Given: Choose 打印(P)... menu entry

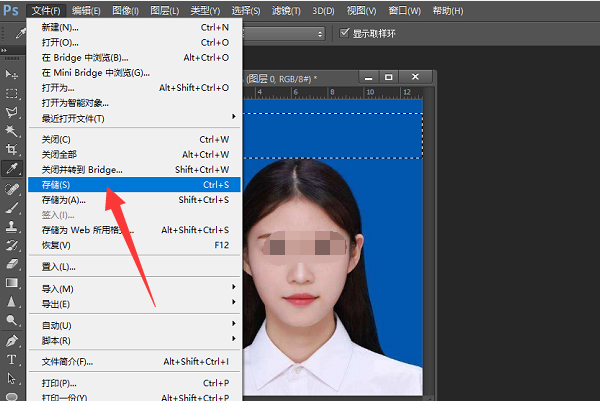Looking at the screenshot, I should tap(134, 383).
